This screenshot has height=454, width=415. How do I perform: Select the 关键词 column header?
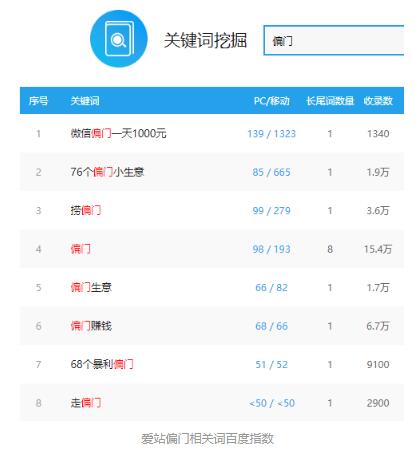coord(85,101)
